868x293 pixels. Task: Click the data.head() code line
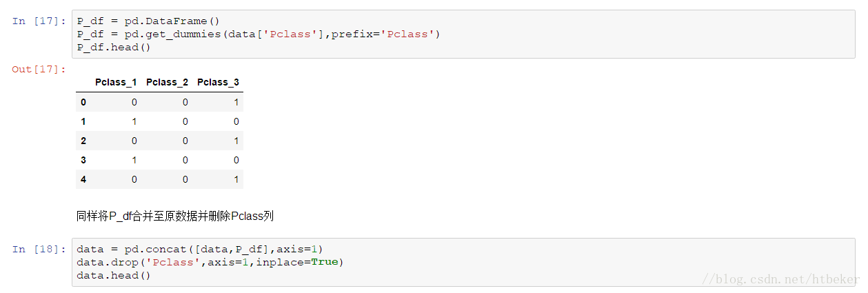(x=114, y=275)
